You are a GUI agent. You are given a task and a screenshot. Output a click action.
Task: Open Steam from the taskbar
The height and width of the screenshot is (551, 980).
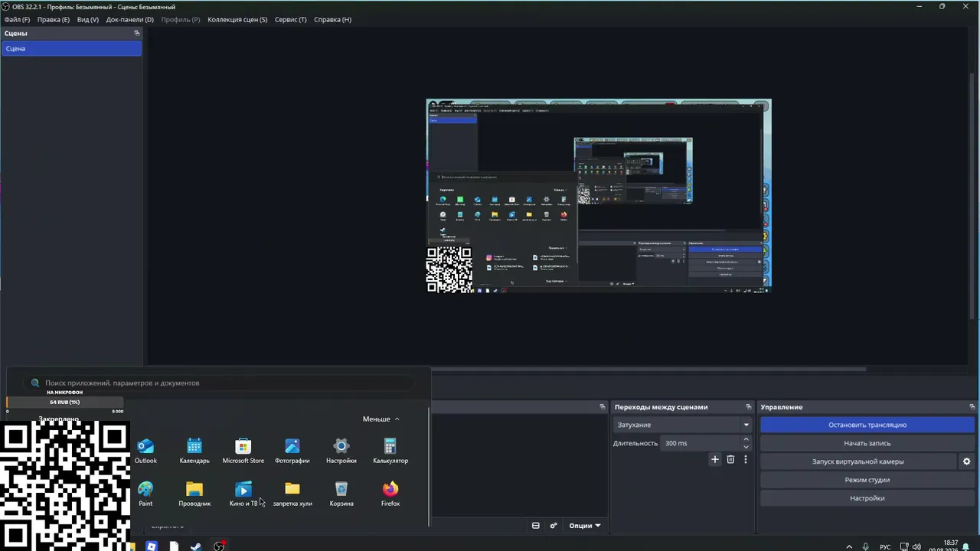196,546
